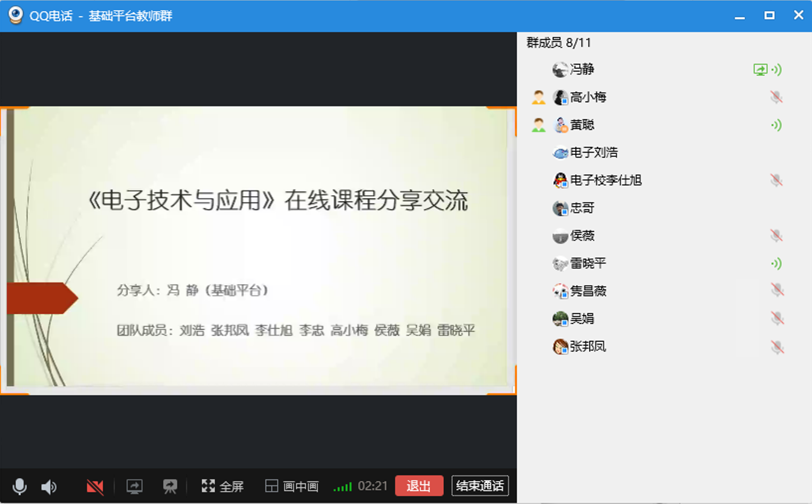
Task: Enable the disabled camera icon
Action: point(95,487)
